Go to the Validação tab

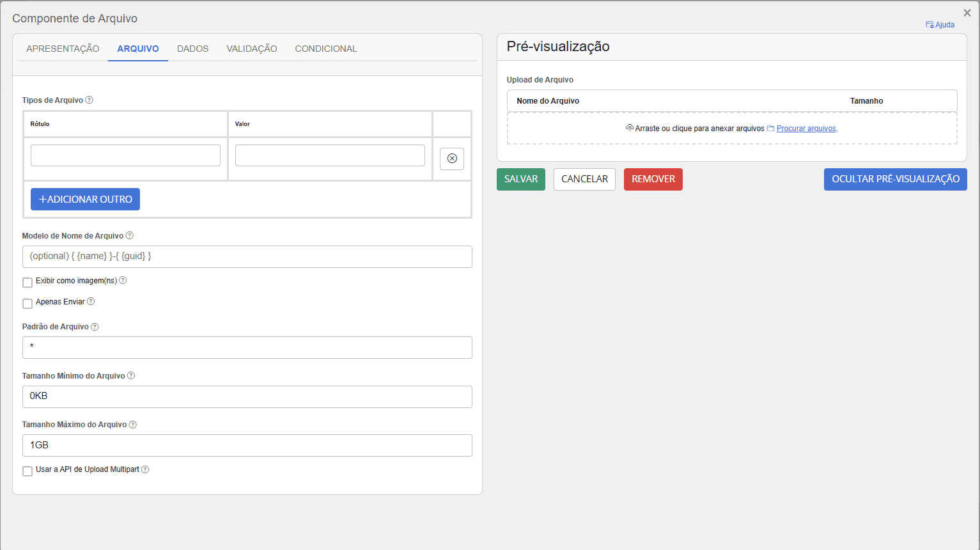252,49
